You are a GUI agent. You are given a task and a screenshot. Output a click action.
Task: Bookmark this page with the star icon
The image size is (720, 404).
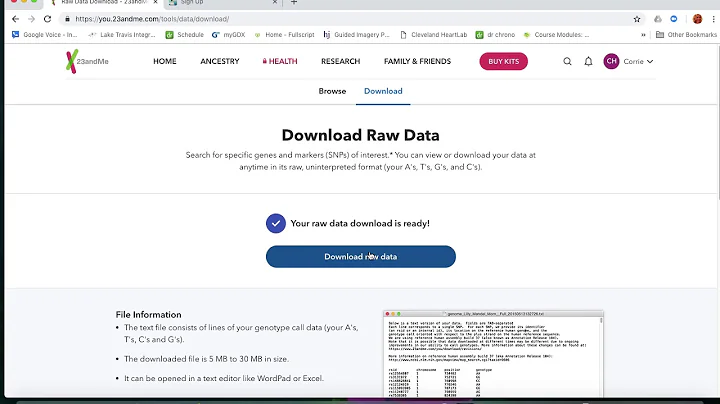(637, 19)
